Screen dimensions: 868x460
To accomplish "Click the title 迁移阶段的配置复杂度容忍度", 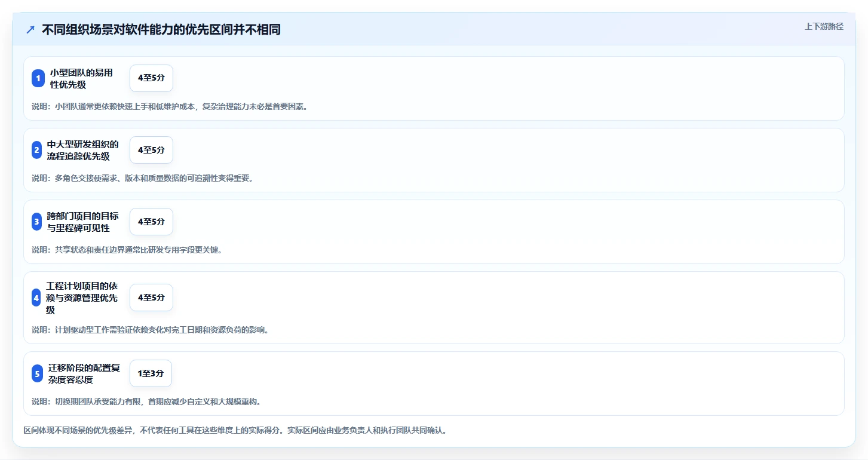I will pyautogui.click(x=84, y=373).
